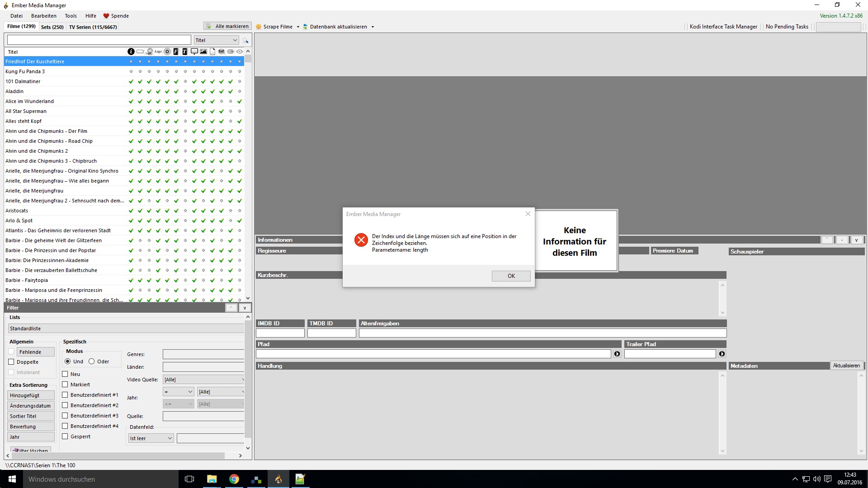The width and height of the screenshot is (868, 488).
Task: Open Task View from the taskbar
Action: [x=189, y=479]
